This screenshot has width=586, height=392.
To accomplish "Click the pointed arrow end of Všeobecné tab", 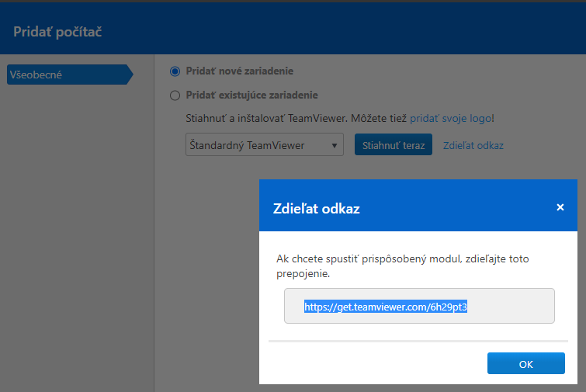I will pos(130,75).
